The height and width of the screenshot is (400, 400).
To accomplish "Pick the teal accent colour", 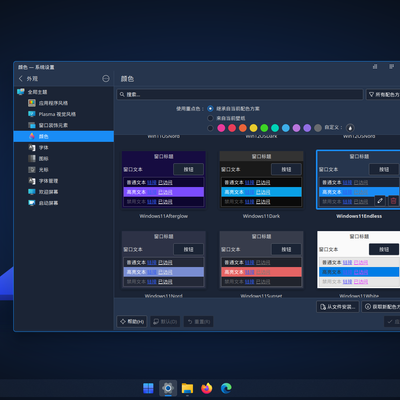I will point(275,128).
